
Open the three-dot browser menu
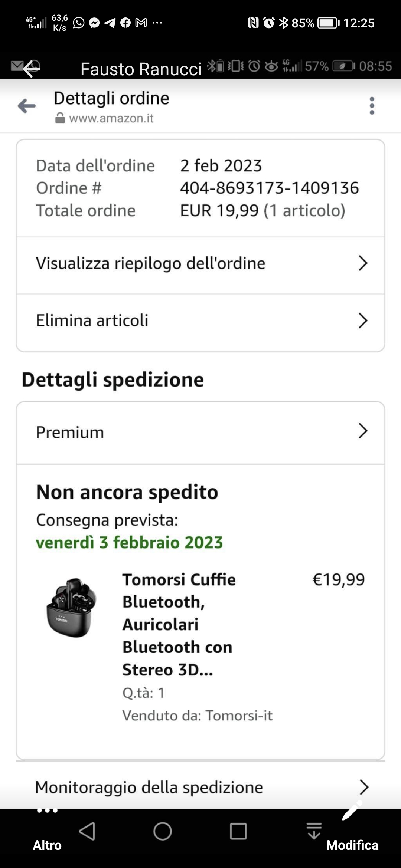[372, 106]
